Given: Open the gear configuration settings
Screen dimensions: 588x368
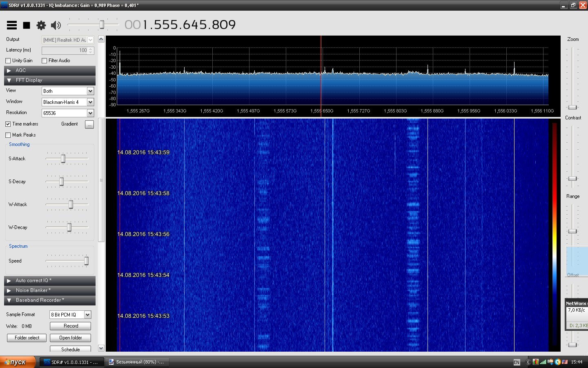Looking at the screenshot, I should [41, 25].
